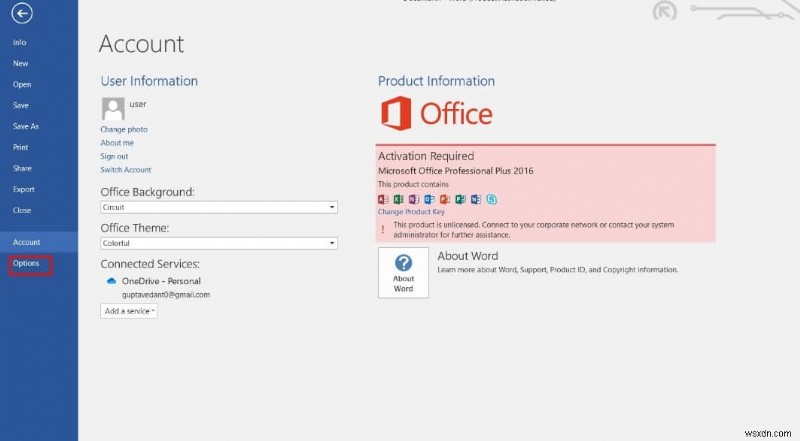Click the PowerPoint app icon
800x441 pixels.
click(x=445, y=199)
